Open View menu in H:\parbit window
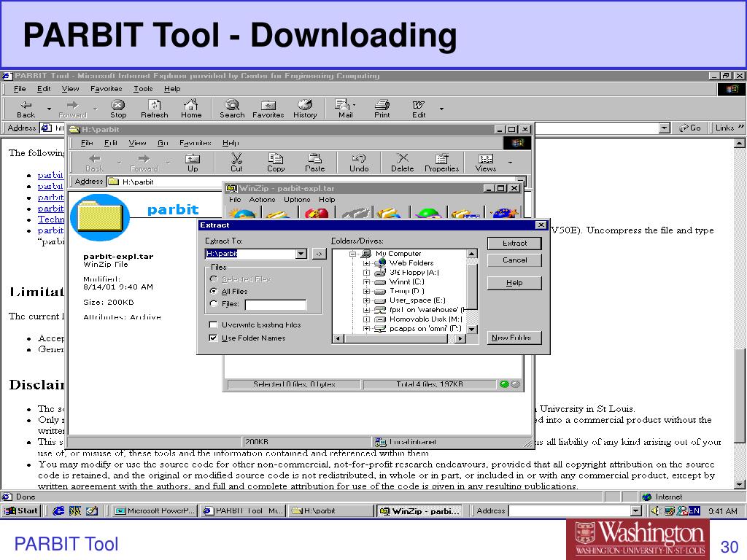This screenshot has height=560, width=747. 137,143
